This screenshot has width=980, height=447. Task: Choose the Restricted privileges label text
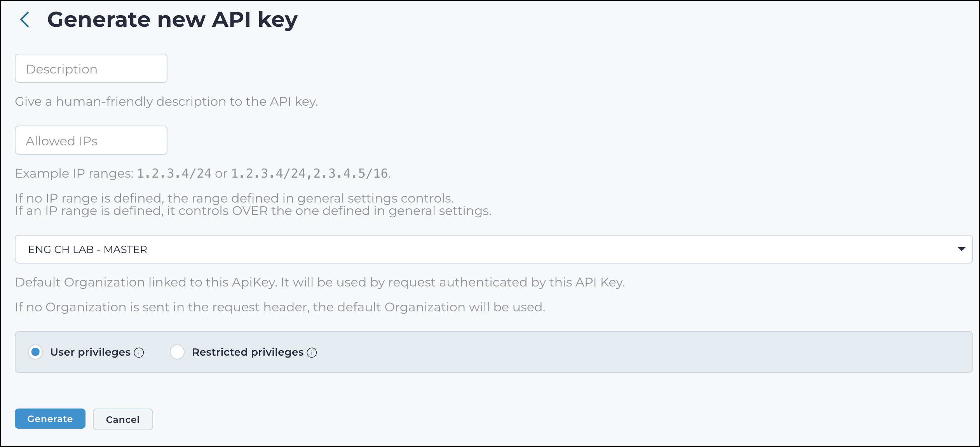pos(248,352)
